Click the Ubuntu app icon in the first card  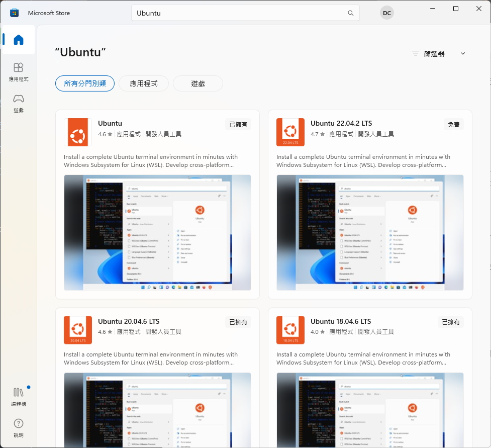[78, 132]
